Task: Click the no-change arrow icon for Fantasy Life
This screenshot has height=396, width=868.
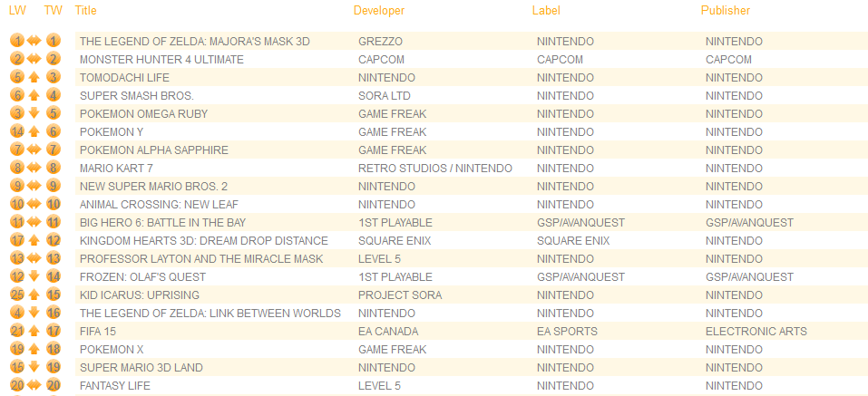Action: coord(34,385)
